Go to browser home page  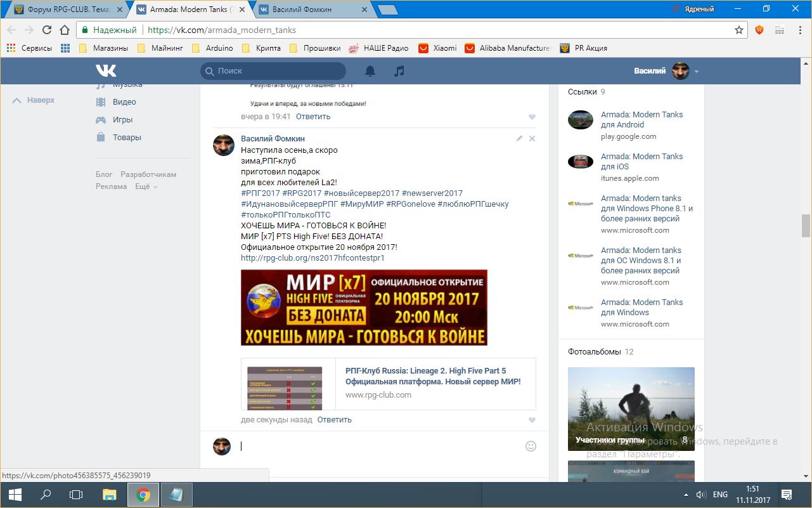pyautogui.click(x=65, y=30)
